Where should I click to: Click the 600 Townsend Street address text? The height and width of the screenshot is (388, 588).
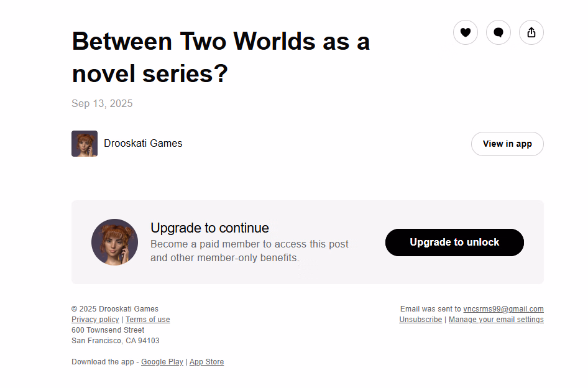point(108,330)
